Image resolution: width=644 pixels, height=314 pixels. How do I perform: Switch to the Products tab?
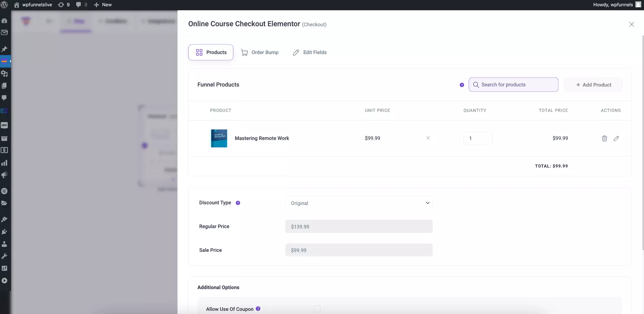[x=211, y=52]
